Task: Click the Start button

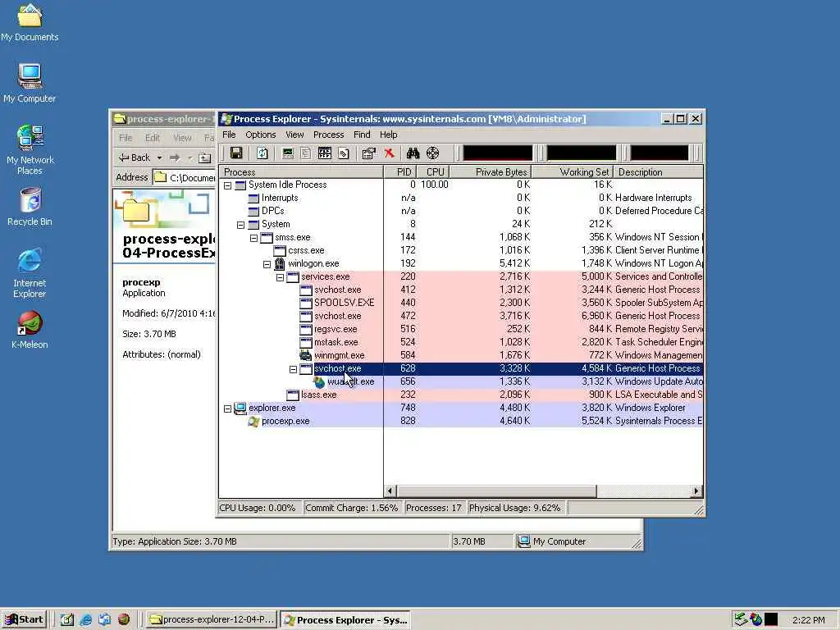Action: (25, 619)
